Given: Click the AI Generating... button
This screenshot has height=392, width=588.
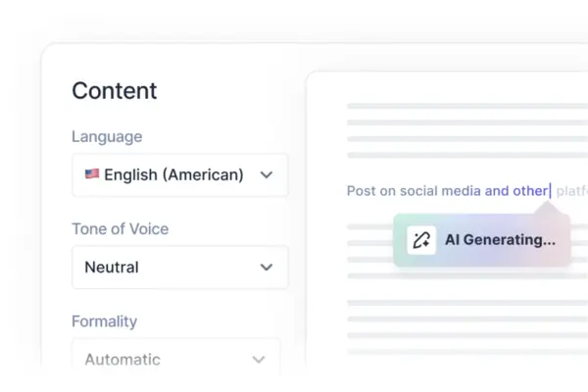Looking at the screenshot, I should coord(482,240).
